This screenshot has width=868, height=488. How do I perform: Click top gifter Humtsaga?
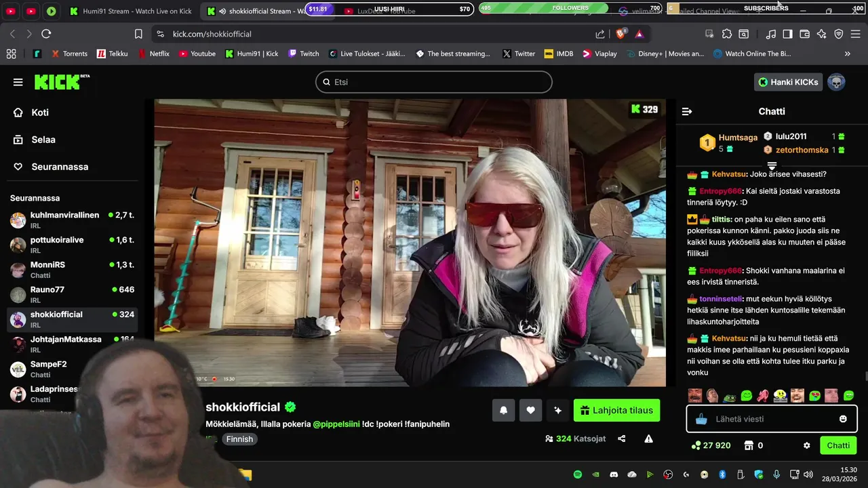(738, 138)
